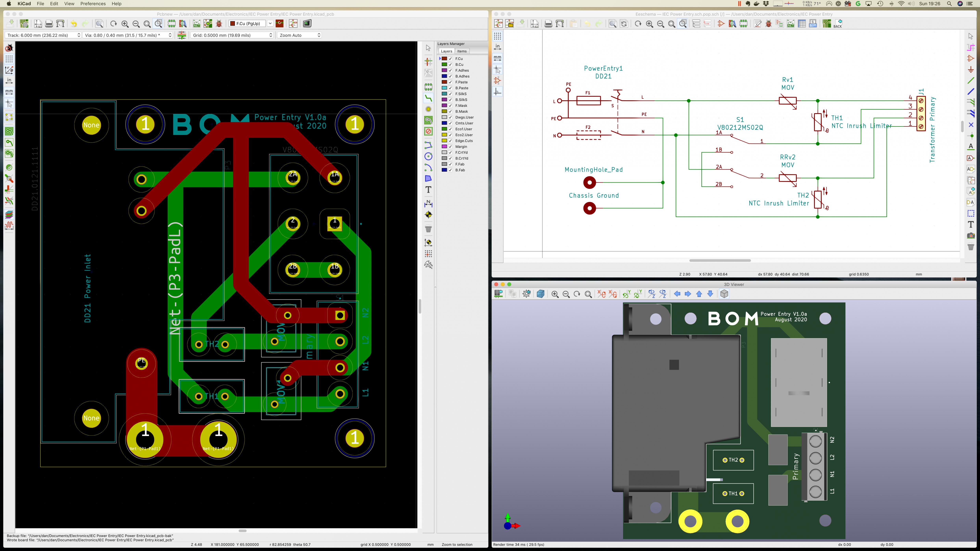Open the Via size dropdown
The width and height of the screenshot is (980, 551).
point(128,35)
